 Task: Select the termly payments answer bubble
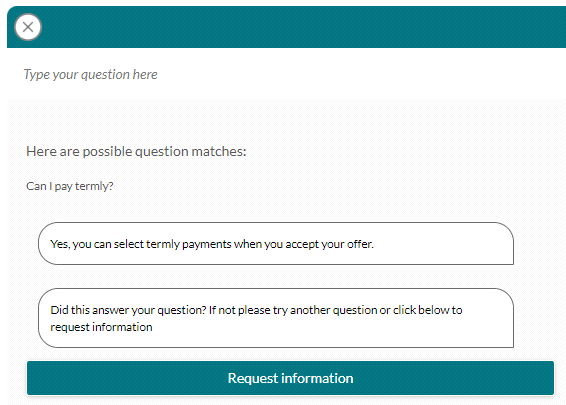click(276, 244)
